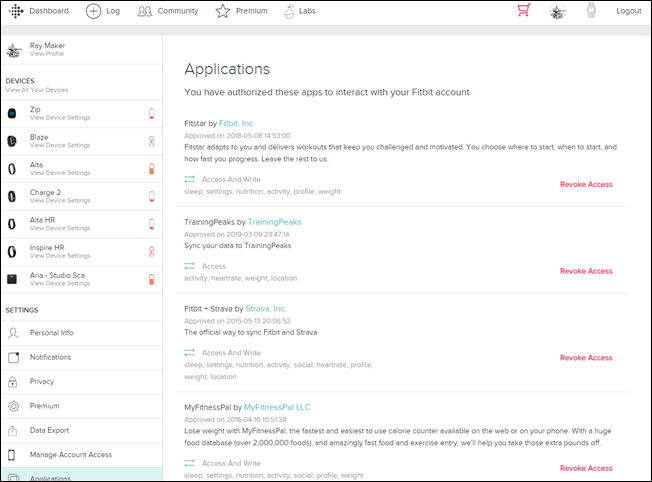This screenshot has width=652, height=482.
Task: Click the Charge 2 battery indicator icon
Action: tap(152, 196)
